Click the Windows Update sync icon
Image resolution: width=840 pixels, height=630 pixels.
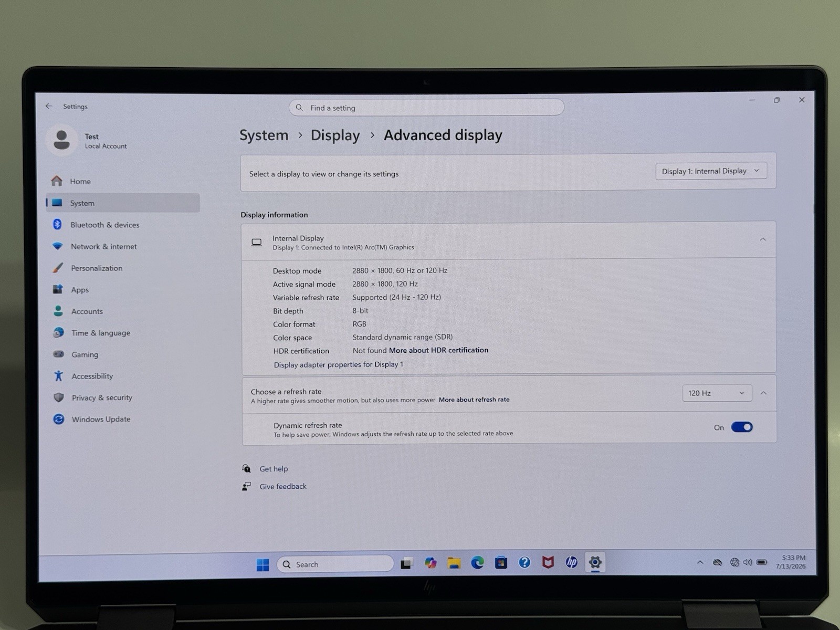(59, 419)
